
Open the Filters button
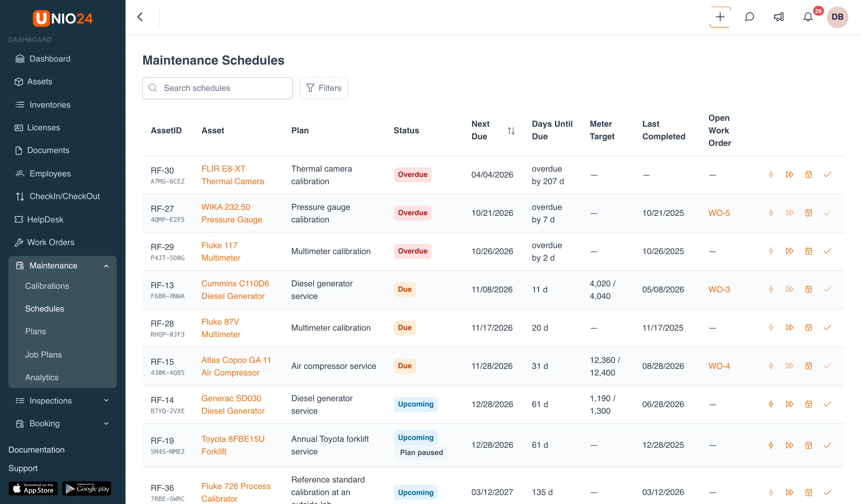[324, 88]
